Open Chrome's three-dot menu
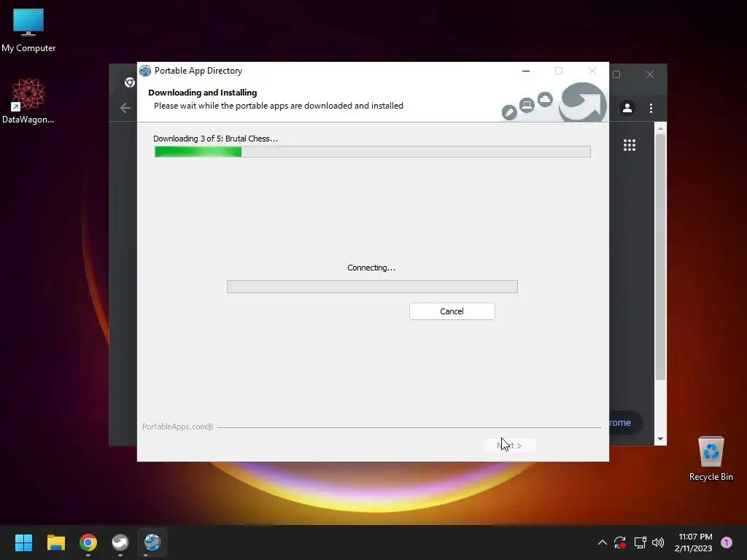 click(x=651, y=108)
